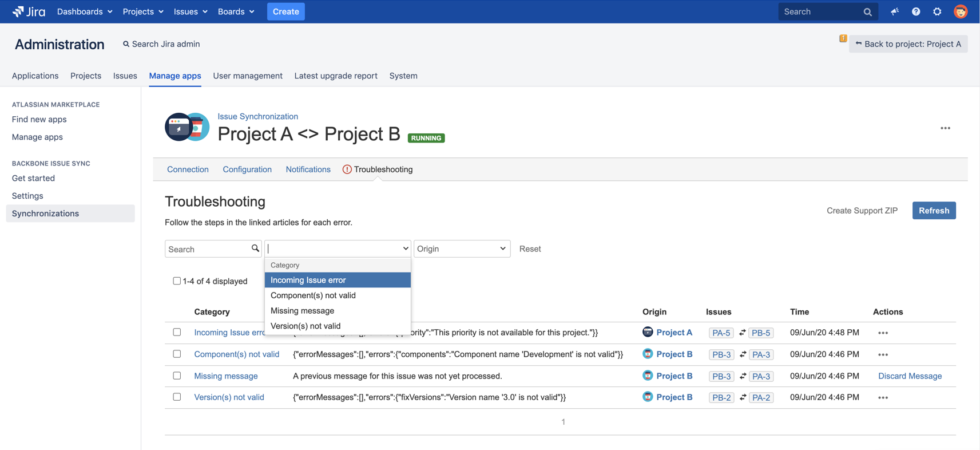Screen dimensions: 980x450
Task: Go to the User management tab
Action: [248, 76]
